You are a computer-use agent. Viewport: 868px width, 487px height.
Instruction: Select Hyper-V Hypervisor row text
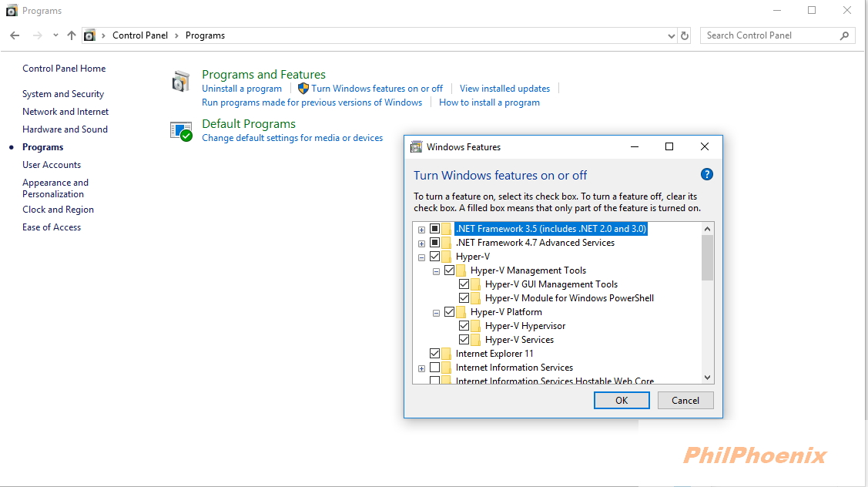tap(525, 326)
